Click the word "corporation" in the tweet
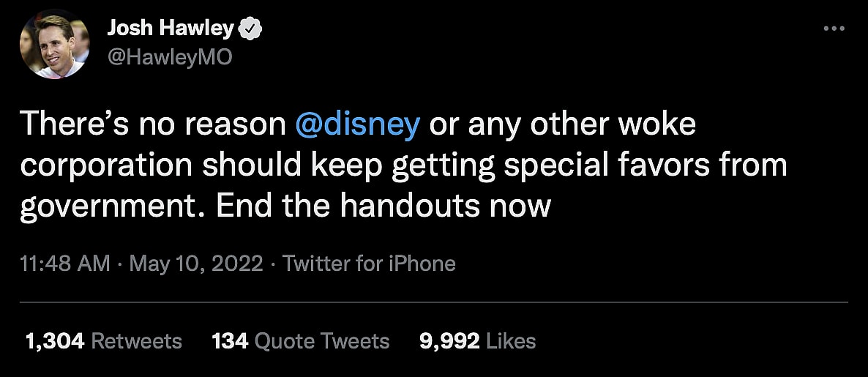868x377 pixels. pyautogui.click(x=105, y=165)
